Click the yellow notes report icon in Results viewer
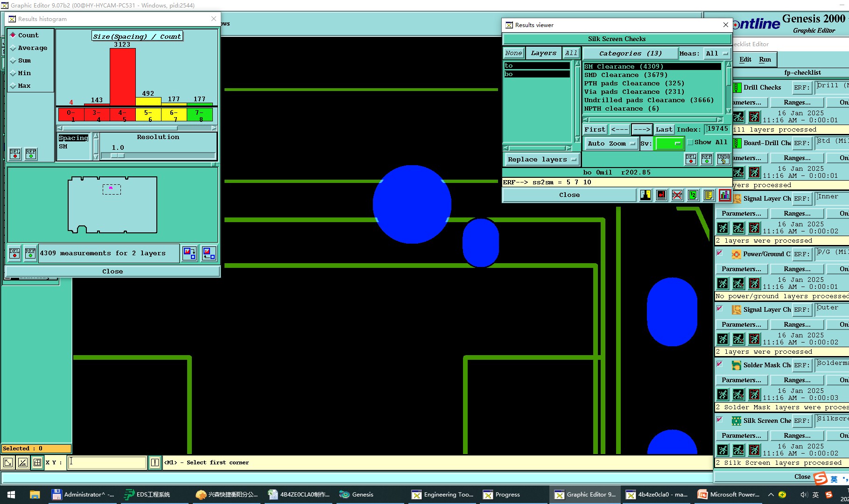The image size is (849, 504). pos(709,195)
